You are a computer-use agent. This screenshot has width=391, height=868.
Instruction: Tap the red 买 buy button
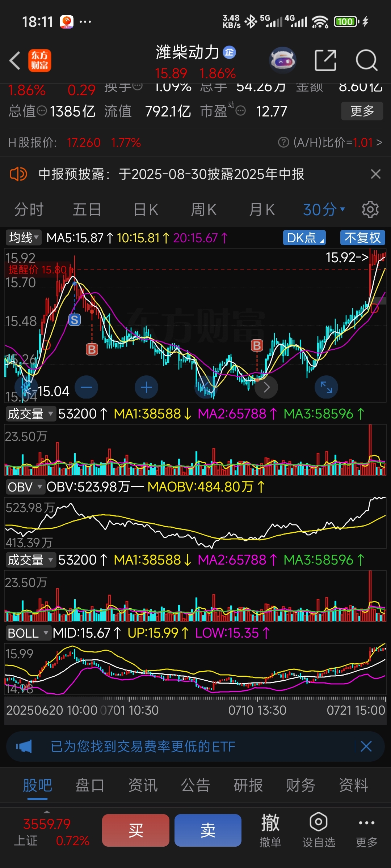click(x=136, y=830)
